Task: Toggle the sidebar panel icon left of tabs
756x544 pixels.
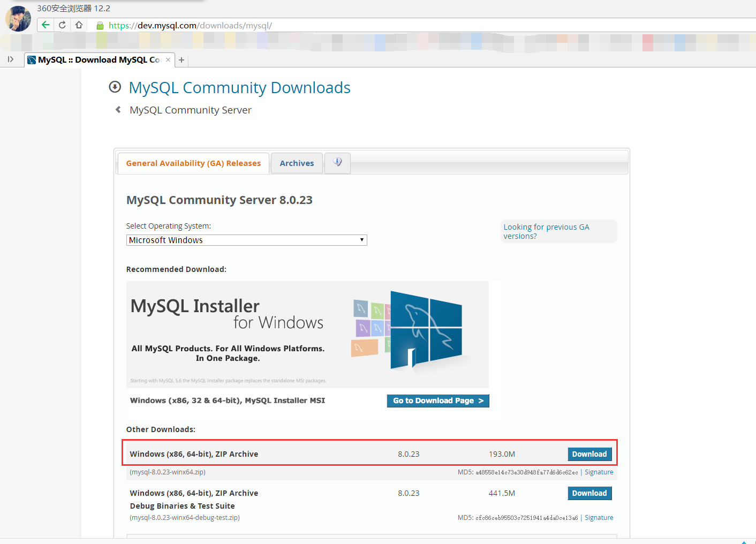Action: coord(11,59)
